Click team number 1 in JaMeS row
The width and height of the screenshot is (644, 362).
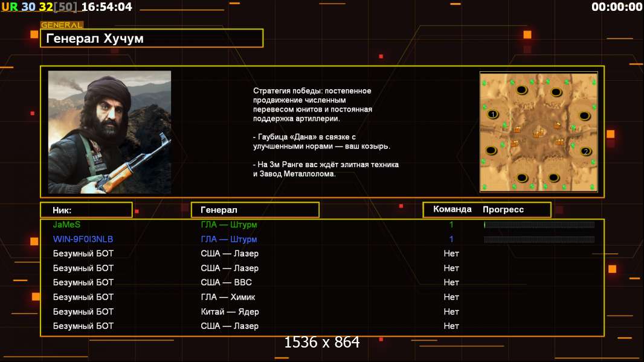click(451, 224)
